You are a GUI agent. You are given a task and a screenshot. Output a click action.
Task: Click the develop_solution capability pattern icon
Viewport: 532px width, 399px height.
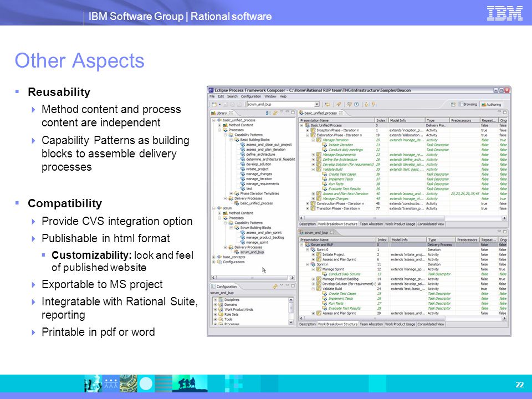242,164
